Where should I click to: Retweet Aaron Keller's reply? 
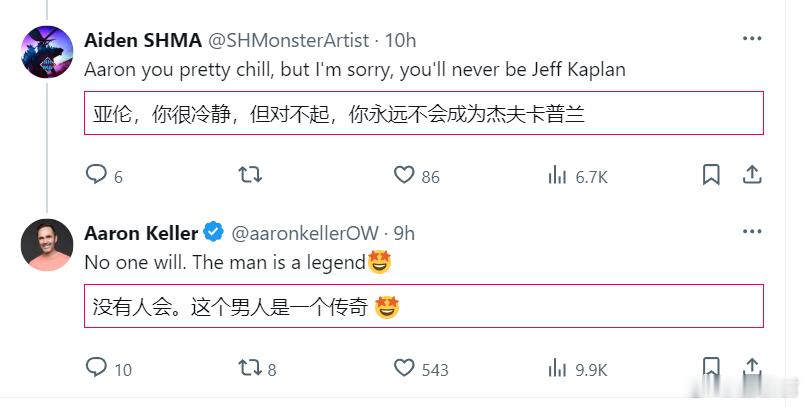[x=250, y=368]
